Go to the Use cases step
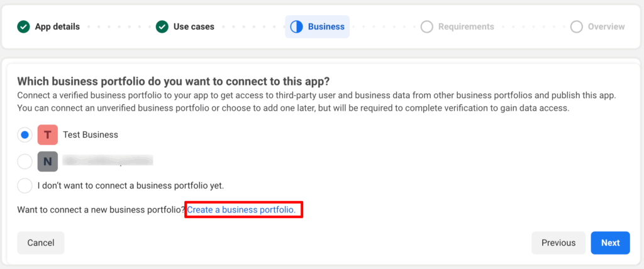 click(194, 27)
